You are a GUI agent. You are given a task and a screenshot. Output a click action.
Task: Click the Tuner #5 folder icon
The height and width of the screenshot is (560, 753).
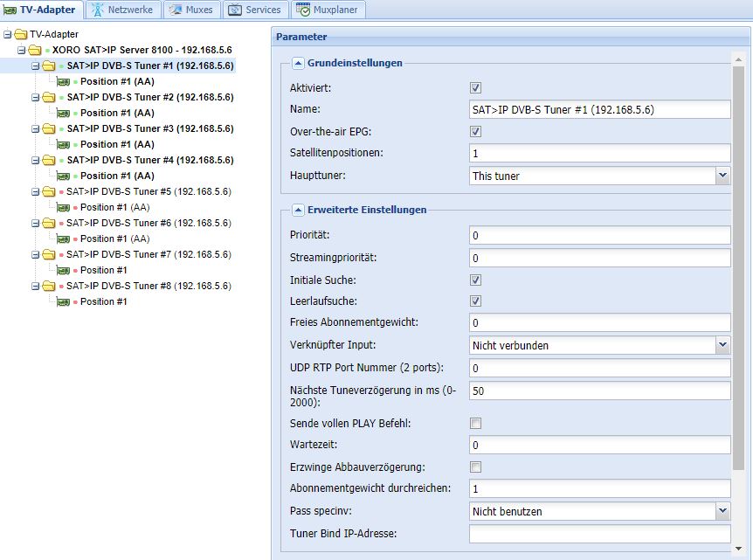[49, 191]
